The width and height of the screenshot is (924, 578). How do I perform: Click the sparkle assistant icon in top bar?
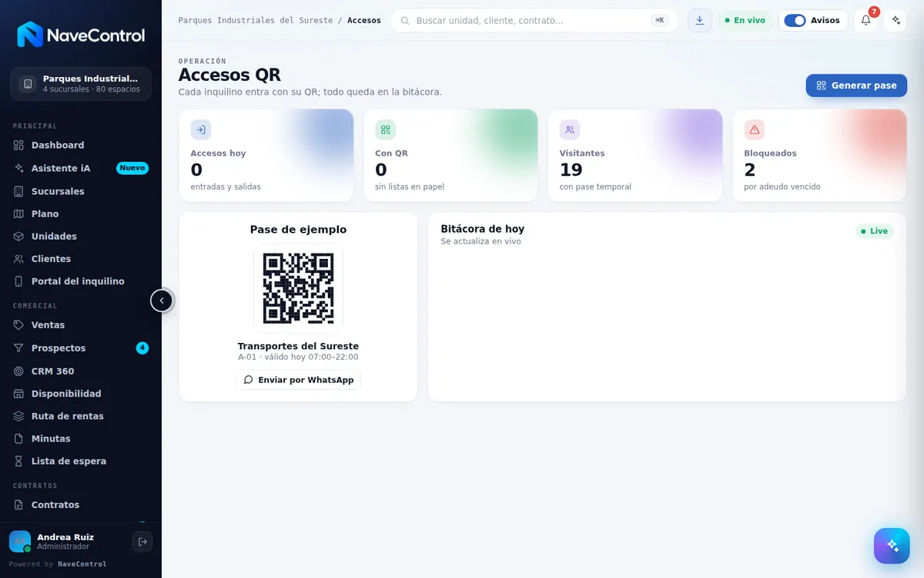[x=896, y=21]
